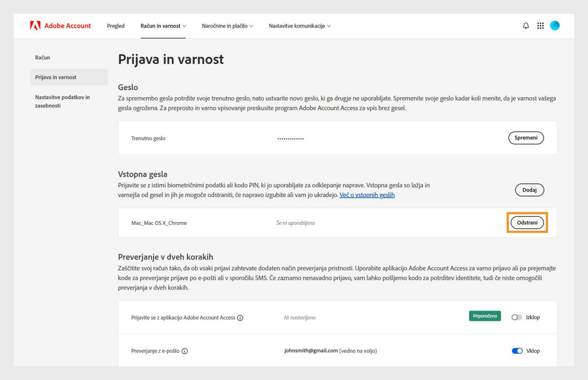Viewport: 588px width, 380px height.
Task: Remove the Mac_Mac OS X_Chrome passkey
Action: 527,223
